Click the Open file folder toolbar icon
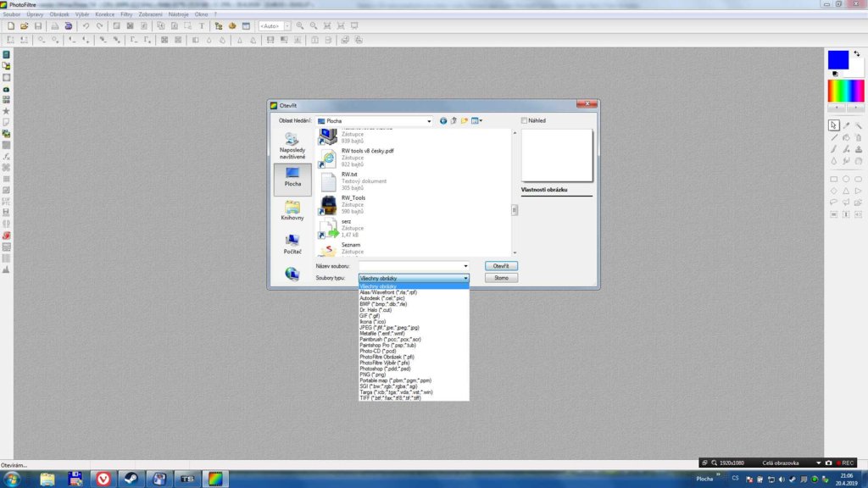868x488 pixels. (25, 26)
